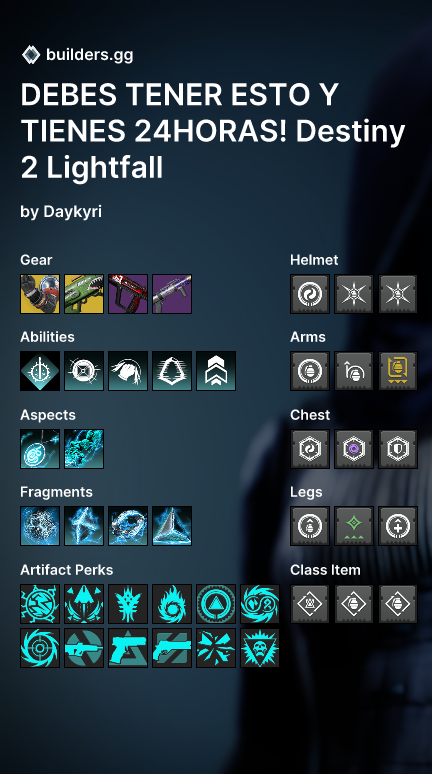This screenshot has width=432, height=774.
Task: Click the first Fragments icon
Action: coord(40,526)
